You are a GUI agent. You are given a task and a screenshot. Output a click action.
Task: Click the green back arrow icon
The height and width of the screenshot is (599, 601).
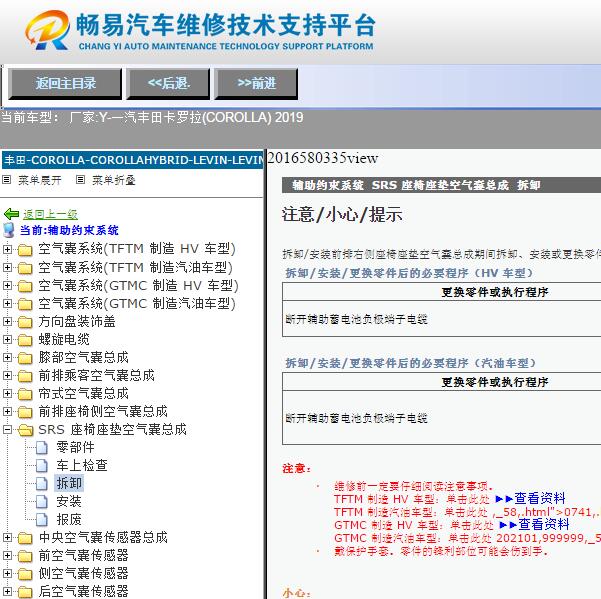click(x=11, y=214)
